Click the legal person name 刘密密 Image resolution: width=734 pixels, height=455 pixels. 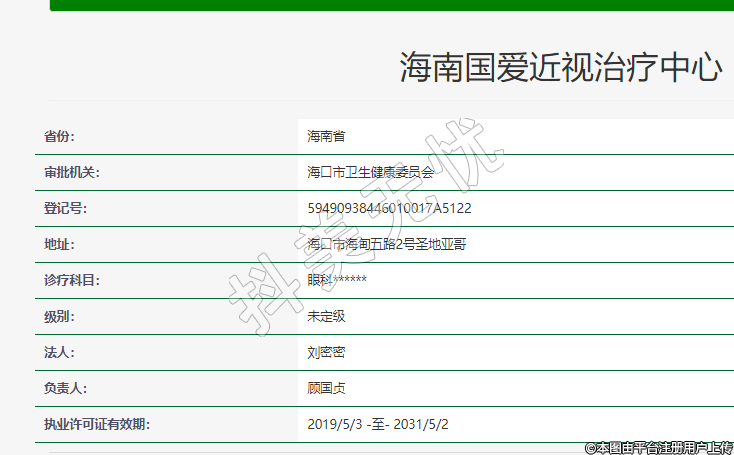[326, 352]
